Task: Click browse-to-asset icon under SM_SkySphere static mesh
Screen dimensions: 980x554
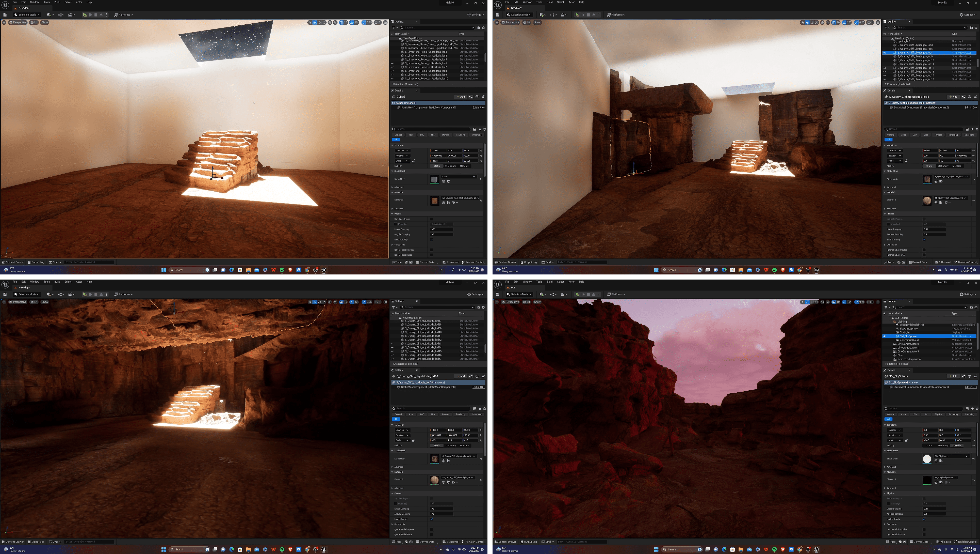Action: [x=941, y=461]
